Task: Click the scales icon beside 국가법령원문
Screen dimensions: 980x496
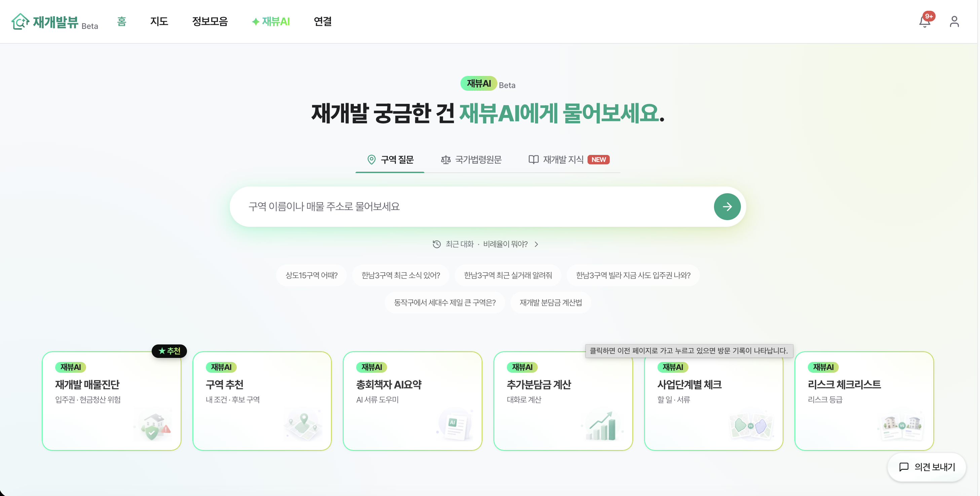Action: coord(446,160)
